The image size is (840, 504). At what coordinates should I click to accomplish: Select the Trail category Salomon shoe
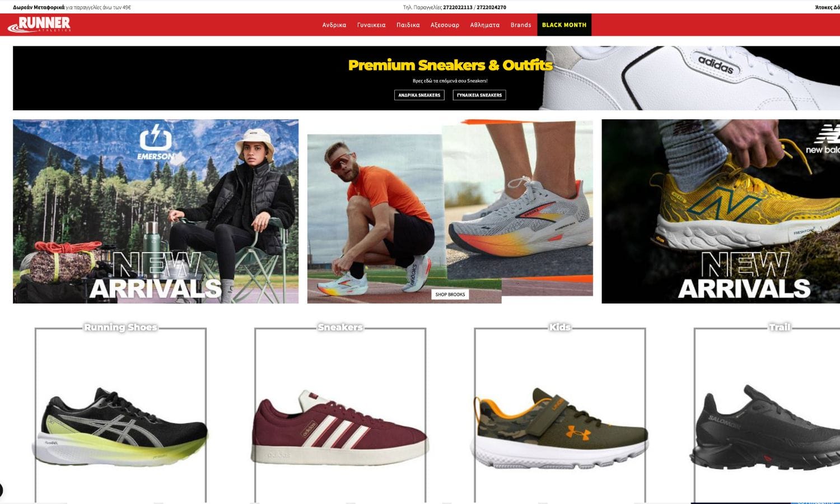point(766,427)
